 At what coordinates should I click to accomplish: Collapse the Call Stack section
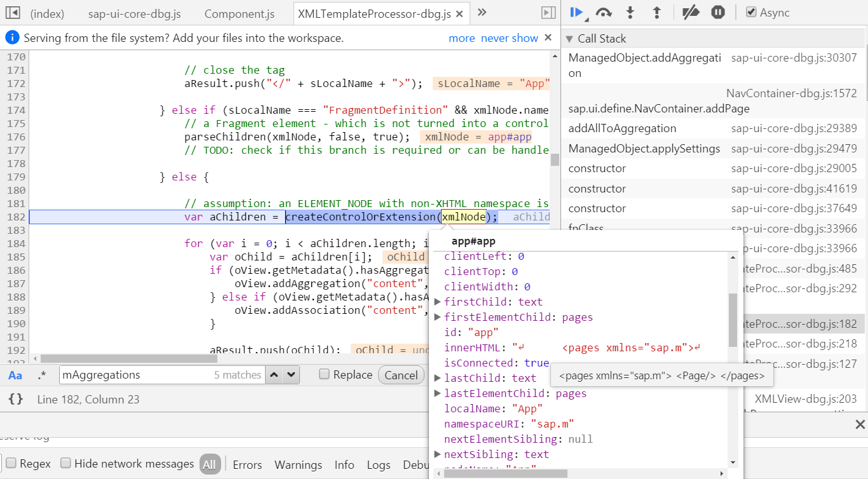[569, 38]
